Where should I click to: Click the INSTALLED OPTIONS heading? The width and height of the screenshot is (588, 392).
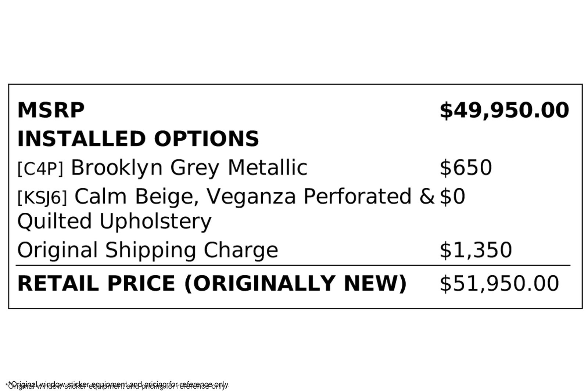138,139
